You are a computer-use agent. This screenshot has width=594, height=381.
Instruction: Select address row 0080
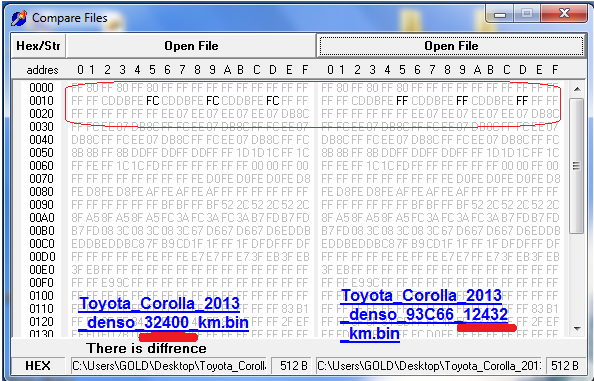point(42,192)
